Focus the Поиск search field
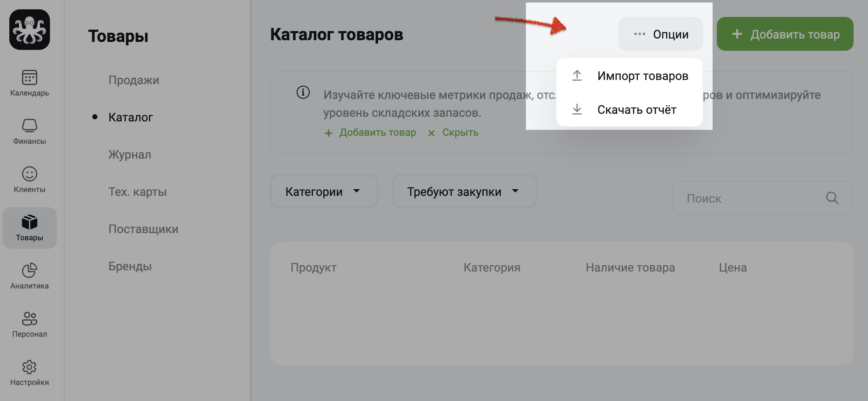The width and height of the screenshot is (868, 401). click(x=763, y=198)
